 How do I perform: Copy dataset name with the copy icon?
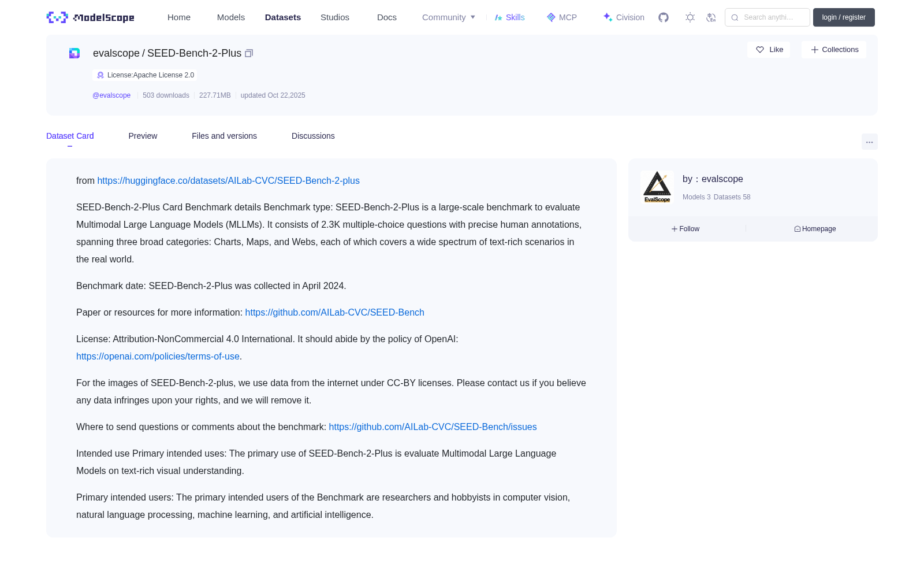pos(249,53)
